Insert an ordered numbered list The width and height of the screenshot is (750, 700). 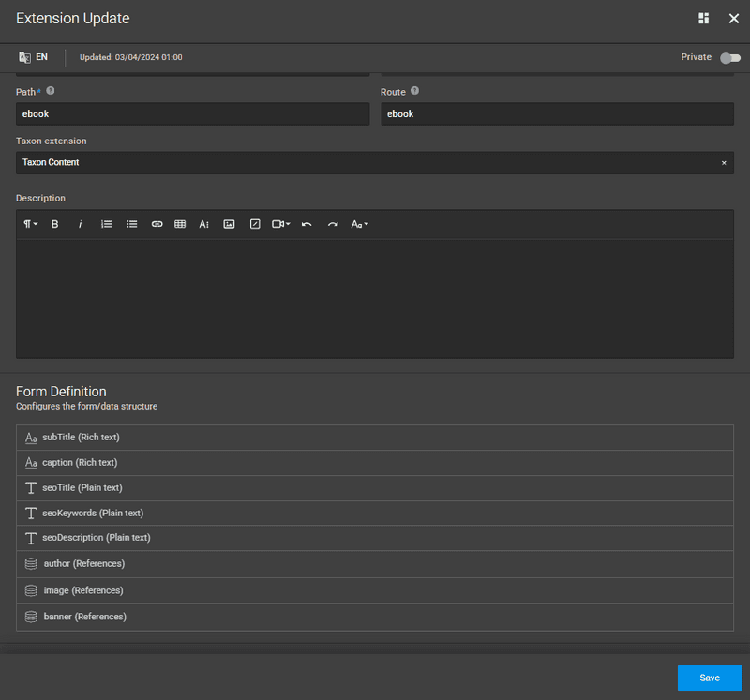[x=106, y=224]
